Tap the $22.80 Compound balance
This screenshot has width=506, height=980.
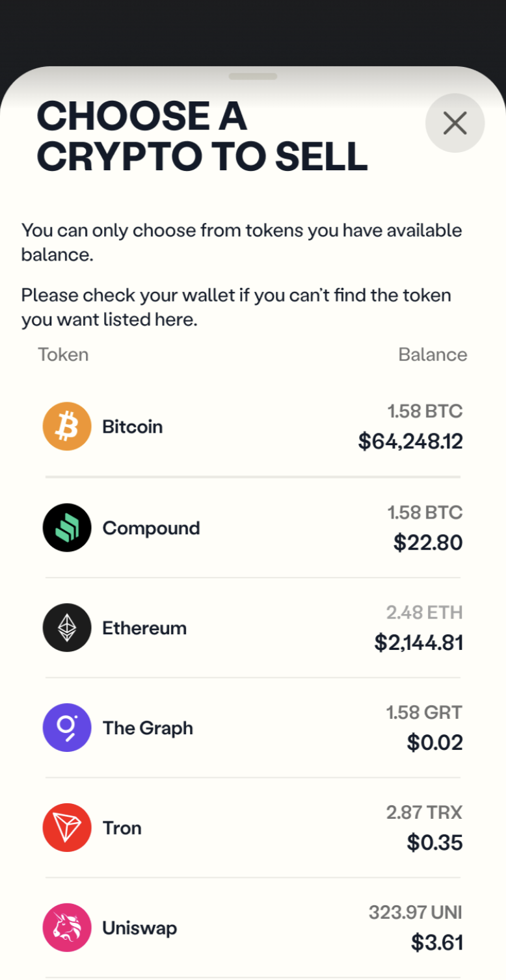coord(428,543)
